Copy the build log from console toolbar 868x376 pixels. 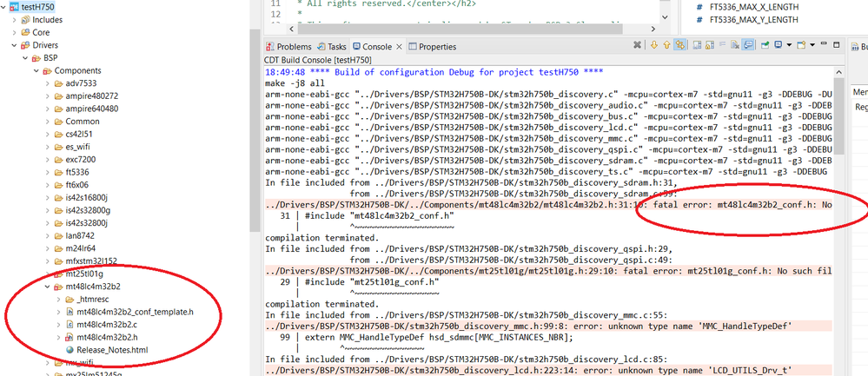point(698,45)
